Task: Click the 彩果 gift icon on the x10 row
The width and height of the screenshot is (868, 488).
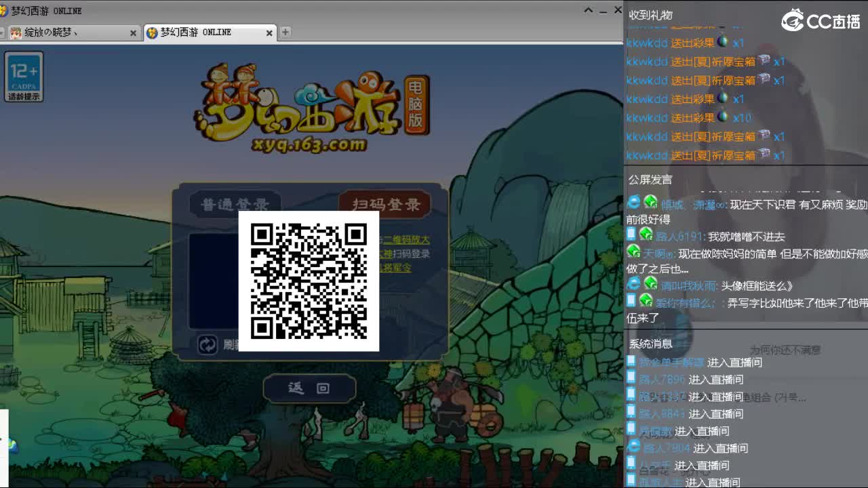Action: (x=723, y=117)
